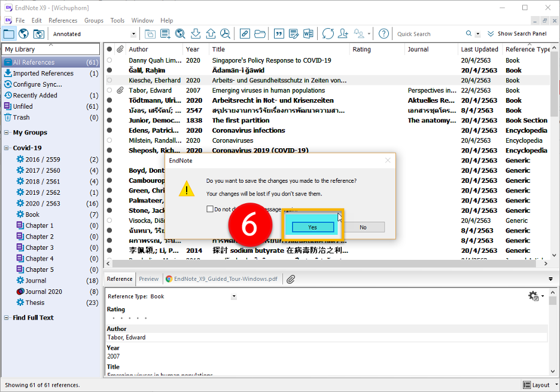Toggle read status dot for Kiesche, Eberhard row

click(x=109, y=80)
